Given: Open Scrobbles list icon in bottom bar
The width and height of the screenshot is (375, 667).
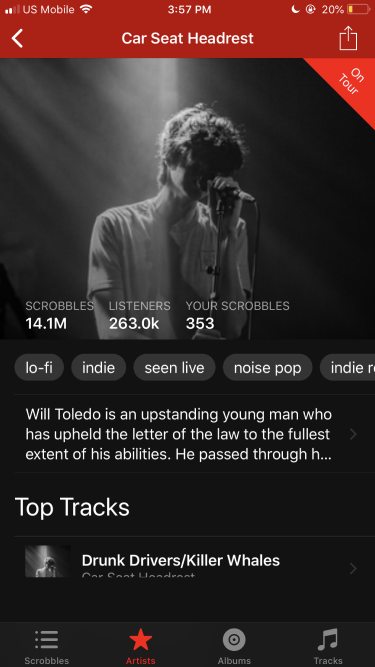Looking at the screenshot, I should [x=47, y=640].
